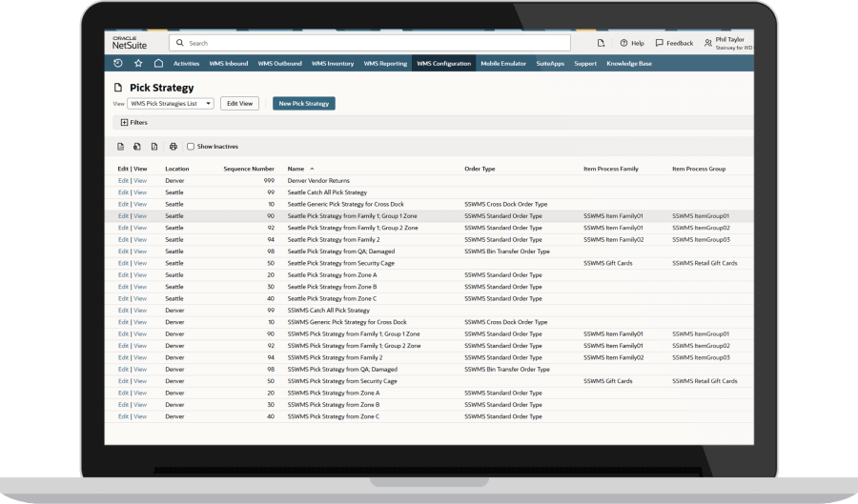Click the first export icon in list toolbar

(x=121, y=147)
